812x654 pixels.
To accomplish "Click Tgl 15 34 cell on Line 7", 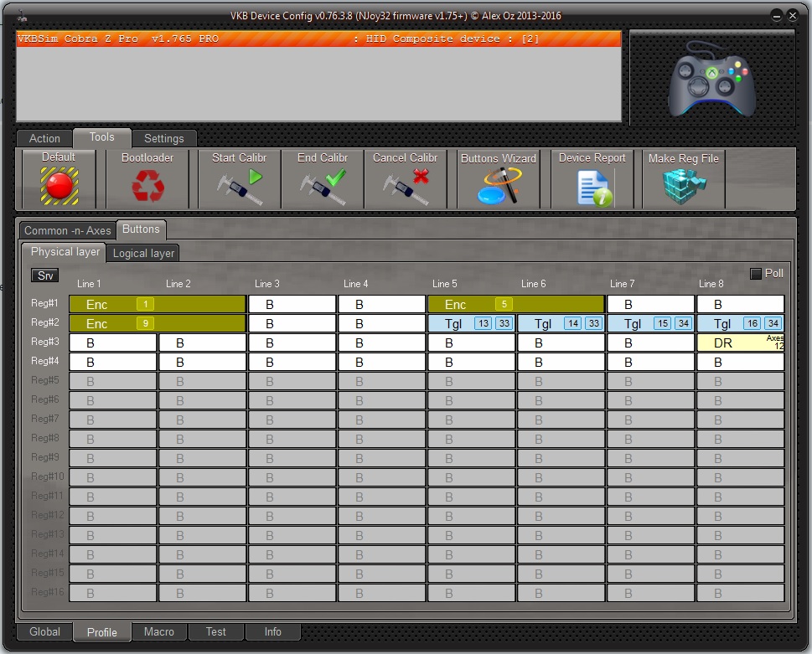I will click(x=650, y=323).
